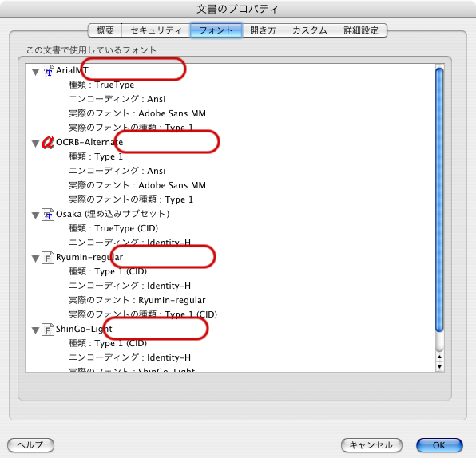Click the キャンセル button

(371, 445)
